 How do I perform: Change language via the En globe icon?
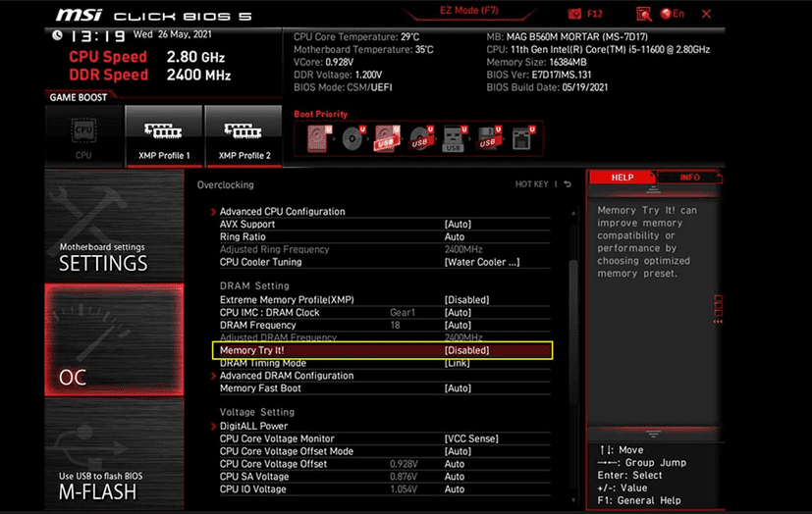673,14
